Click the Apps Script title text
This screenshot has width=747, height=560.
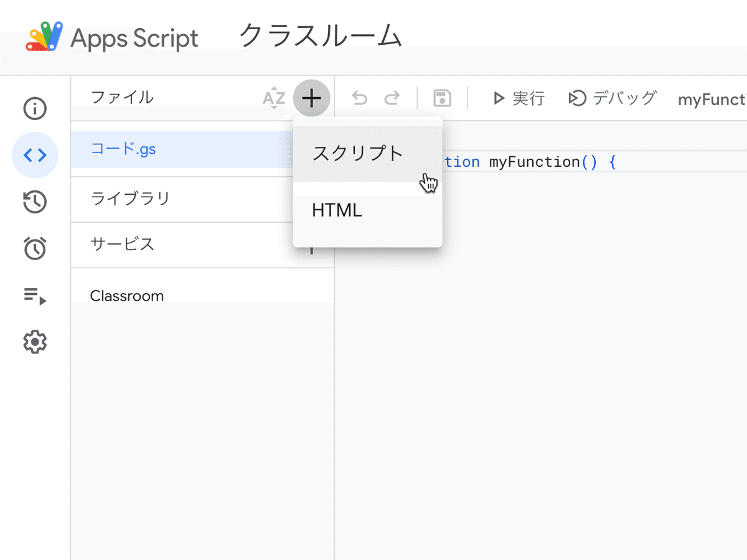pos(134,39)
